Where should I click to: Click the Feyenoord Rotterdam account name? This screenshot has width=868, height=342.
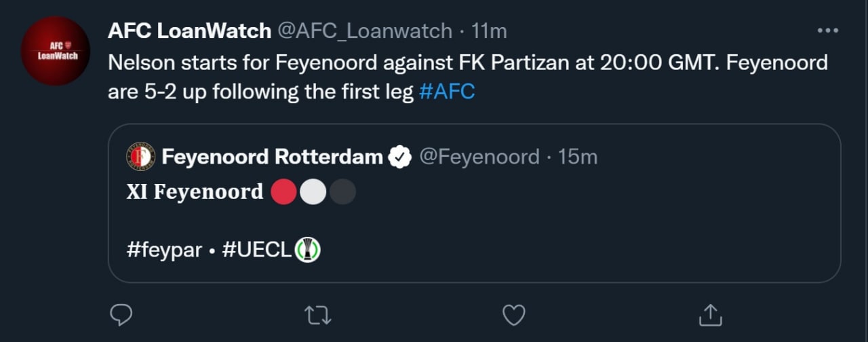click(x=272, y=157)
